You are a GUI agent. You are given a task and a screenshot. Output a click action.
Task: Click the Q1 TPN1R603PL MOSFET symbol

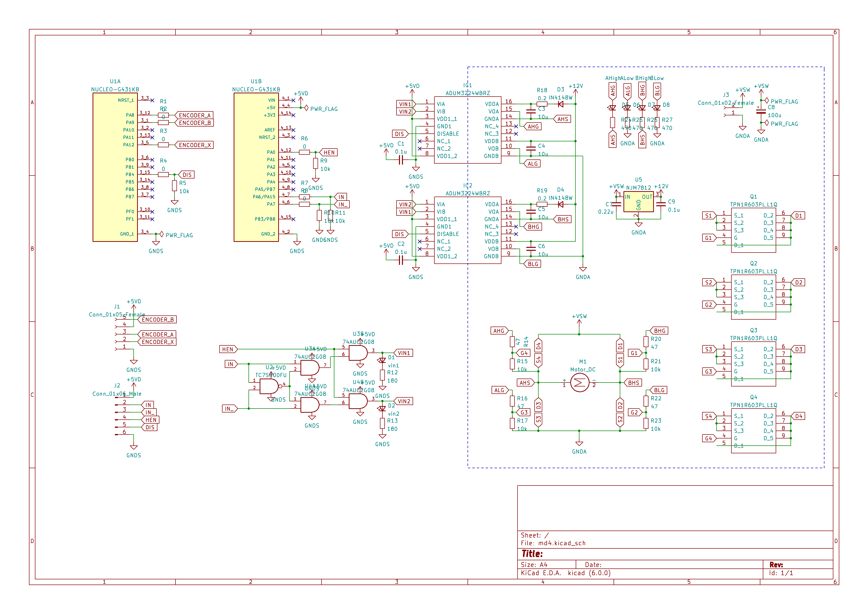753,230
